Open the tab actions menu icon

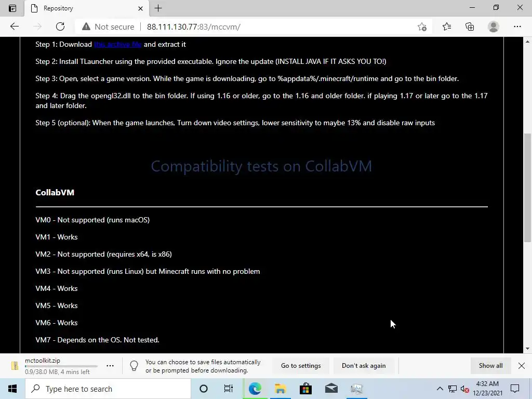pos(12,8)
